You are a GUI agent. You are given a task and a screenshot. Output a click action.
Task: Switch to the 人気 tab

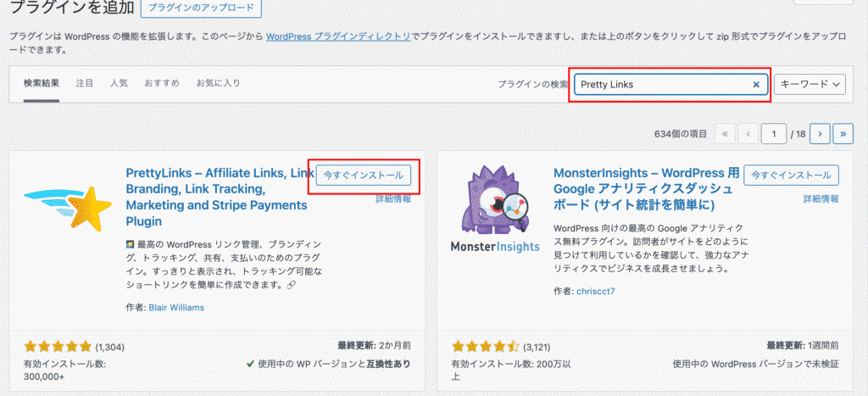click(119, 84)
